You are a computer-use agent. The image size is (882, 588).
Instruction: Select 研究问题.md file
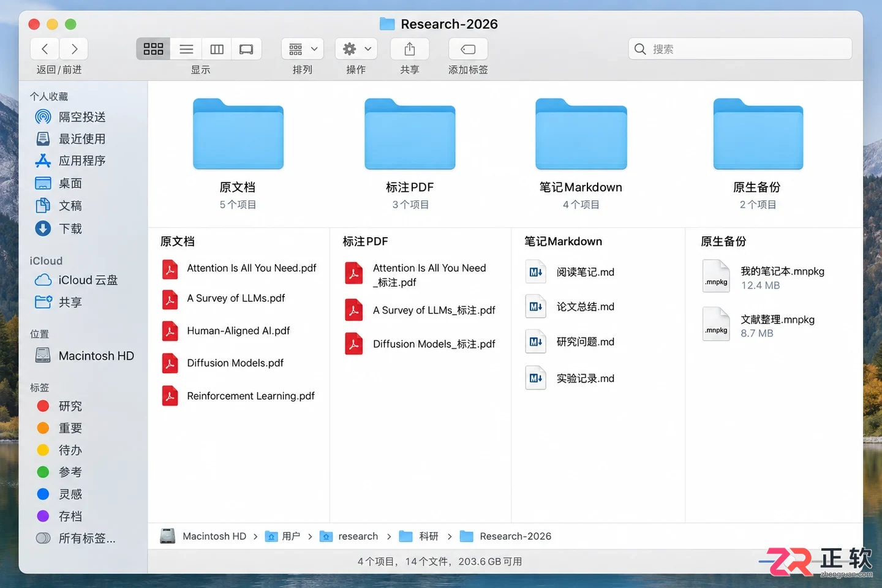click(571, 342)
